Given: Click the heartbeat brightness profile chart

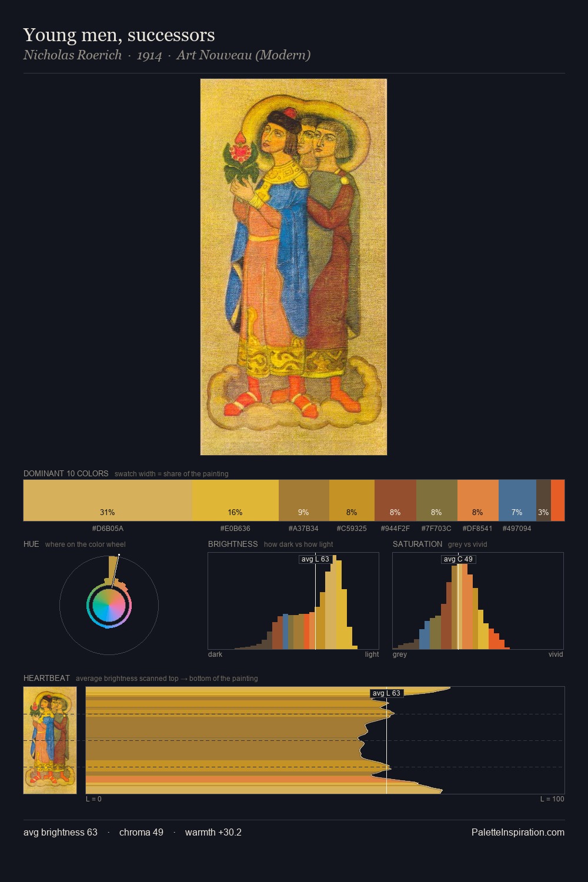Looking at the screenshot, I should (325, 740).
